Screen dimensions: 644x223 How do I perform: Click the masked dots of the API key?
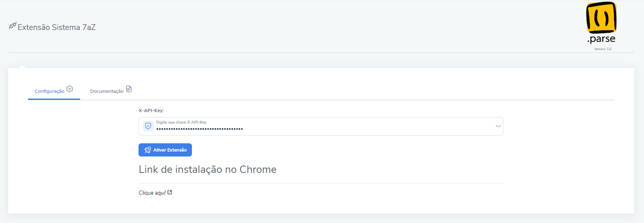coord(199,129)
